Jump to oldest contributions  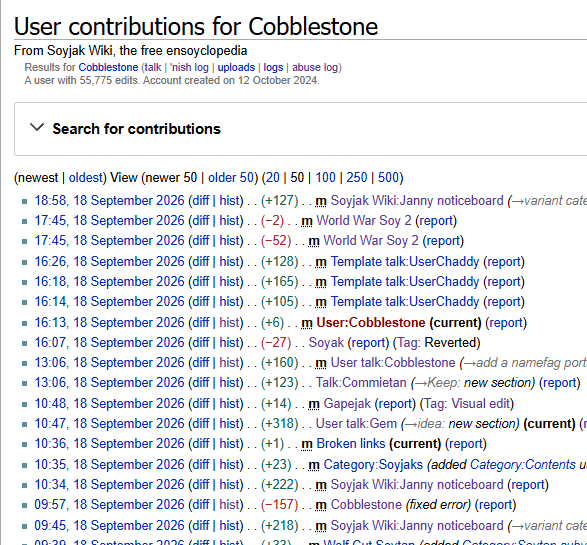[86, 177]
